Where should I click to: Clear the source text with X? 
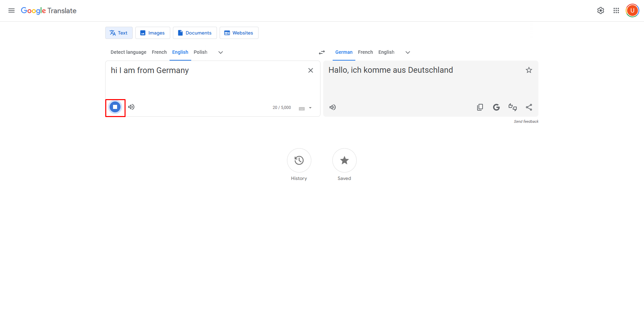310,70
